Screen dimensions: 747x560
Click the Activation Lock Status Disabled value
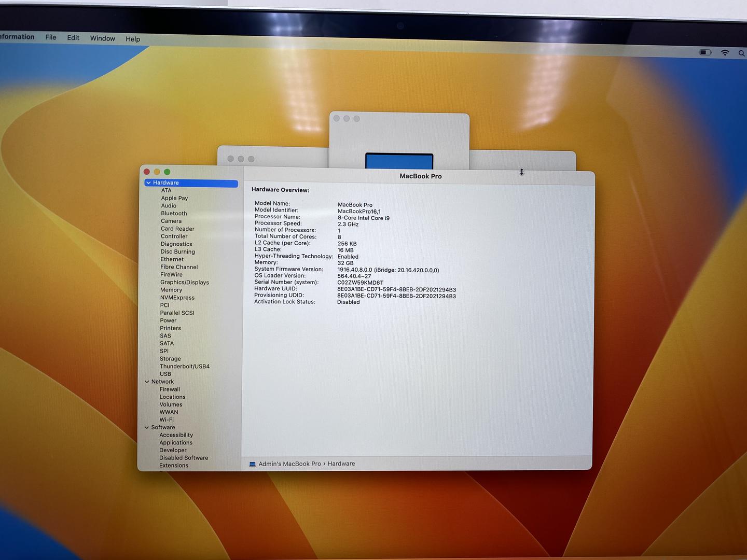[x=349, y=302]
